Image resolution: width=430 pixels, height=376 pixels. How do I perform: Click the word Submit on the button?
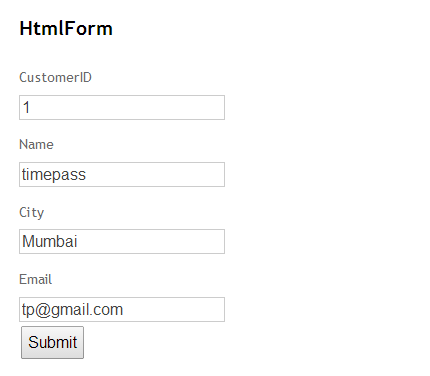(53, 342)
